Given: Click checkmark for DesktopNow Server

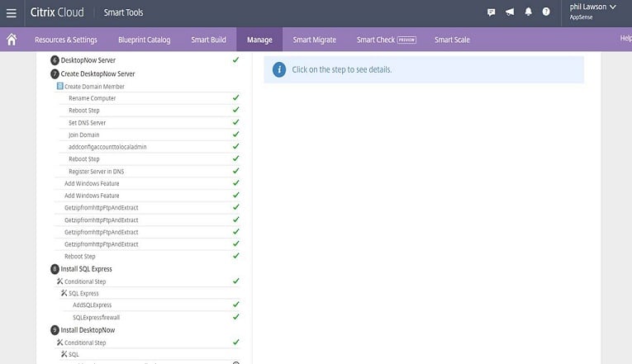Looking at the screenshot, I should click(x=235, y=59).
